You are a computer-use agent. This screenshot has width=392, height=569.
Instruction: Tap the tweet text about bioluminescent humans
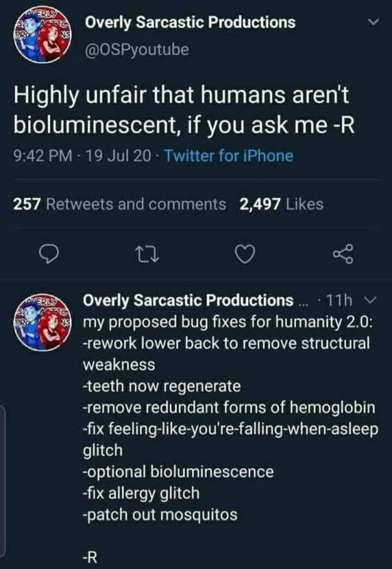[x=184, y=110]
